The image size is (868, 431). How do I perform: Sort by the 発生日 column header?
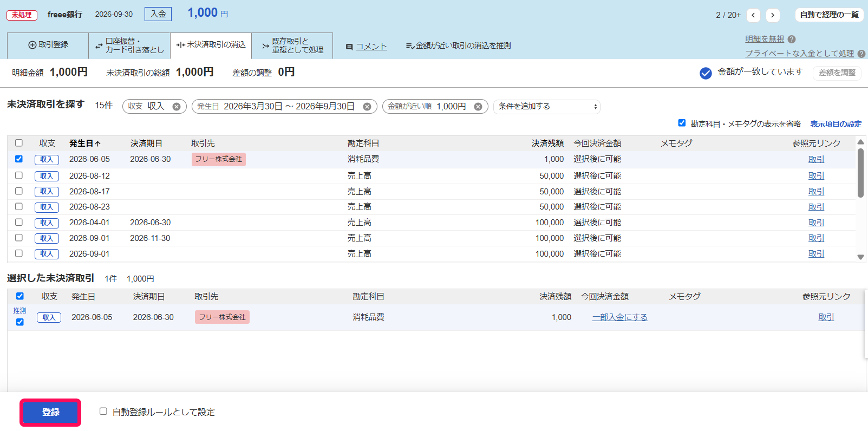(x=85, y=143)
